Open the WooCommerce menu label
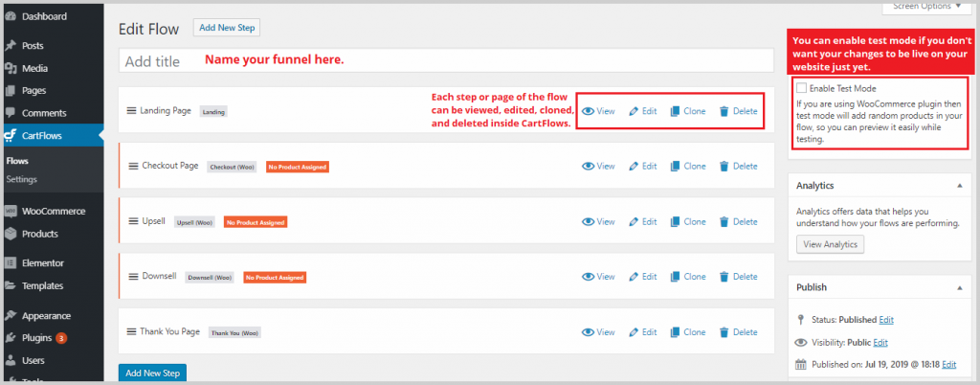This screenshot has height=385, width=980. coord(54,212)
